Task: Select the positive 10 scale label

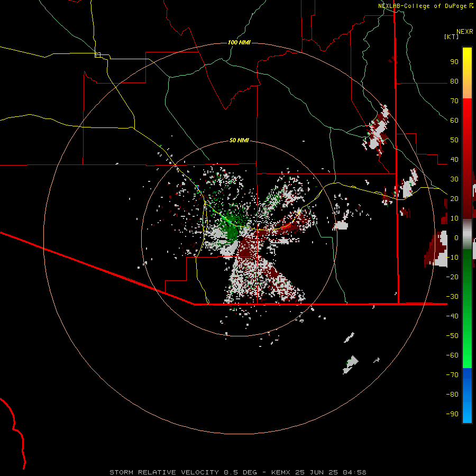Action: (x=454, y=218)
